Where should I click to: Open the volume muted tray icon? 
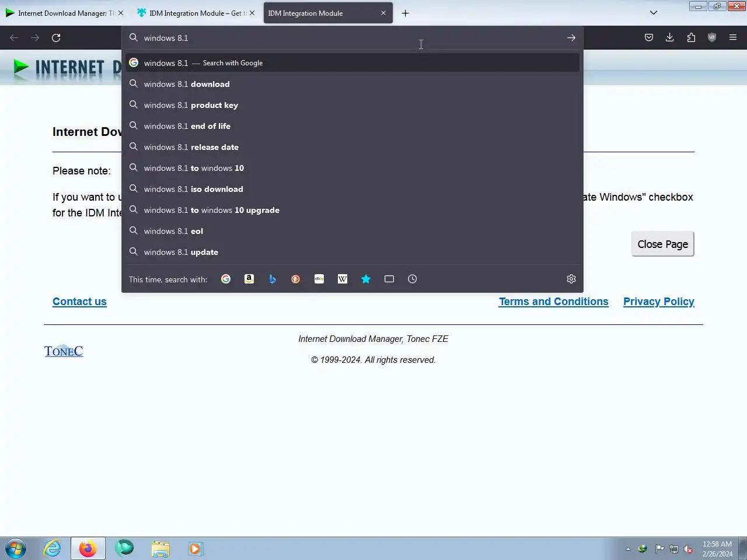[x=689, y=549]
